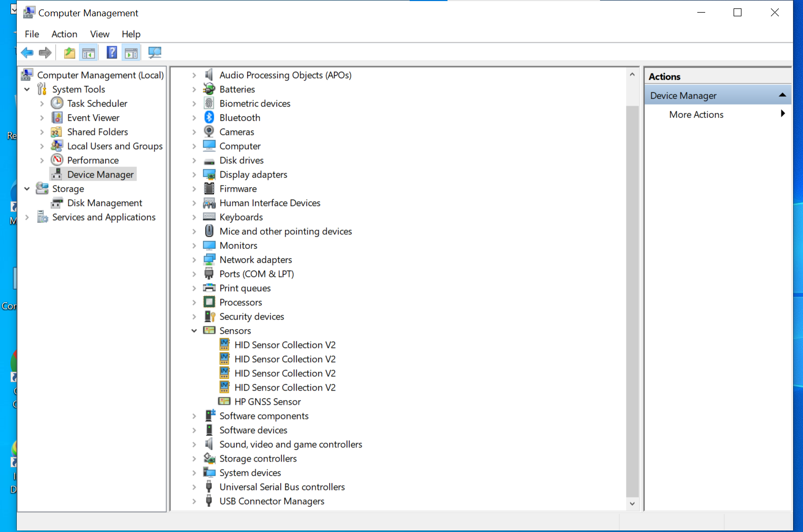Open the Action menu
Viewport: 803px width, 532px height.
click(x=64, y=34)
